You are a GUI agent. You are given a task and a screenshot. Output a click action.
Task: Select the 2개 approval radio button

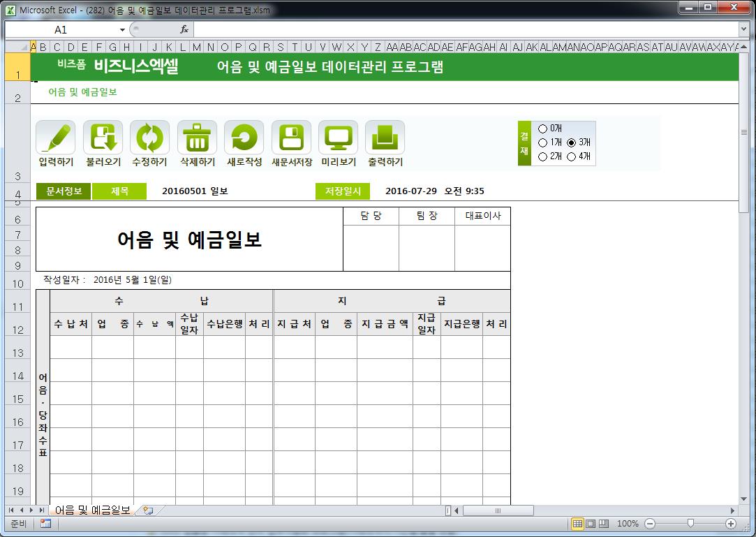(x=543, y=156)
